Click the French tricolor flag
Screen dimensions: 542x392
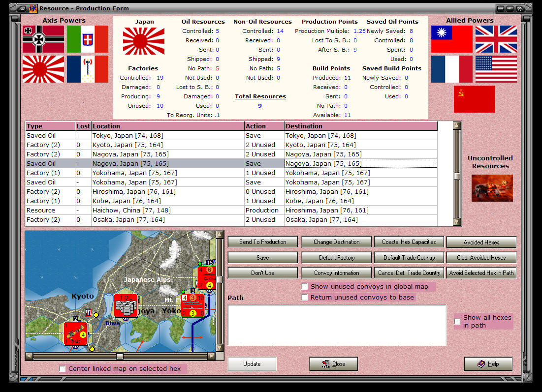pos(451,69)
